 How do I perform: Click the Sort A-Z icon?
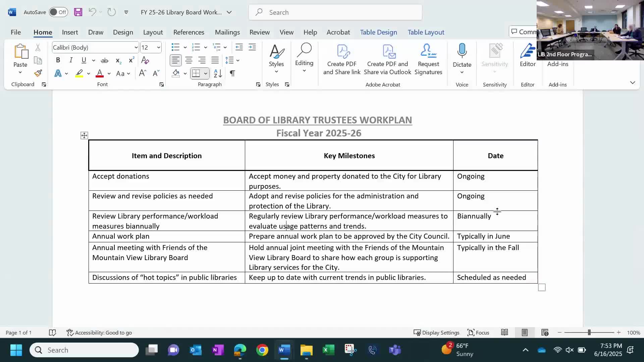pyautogui.click(x=218, y=73)
